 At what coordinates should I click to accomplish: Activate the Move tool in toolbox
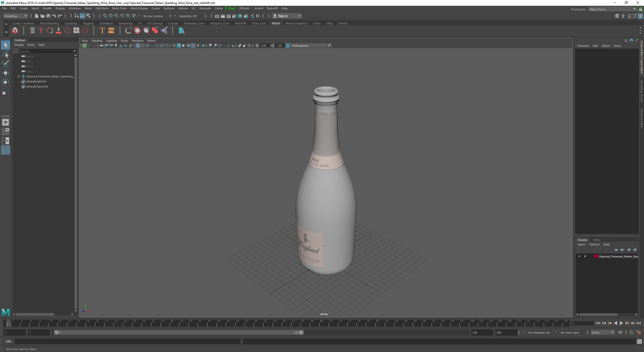point(6,73)
